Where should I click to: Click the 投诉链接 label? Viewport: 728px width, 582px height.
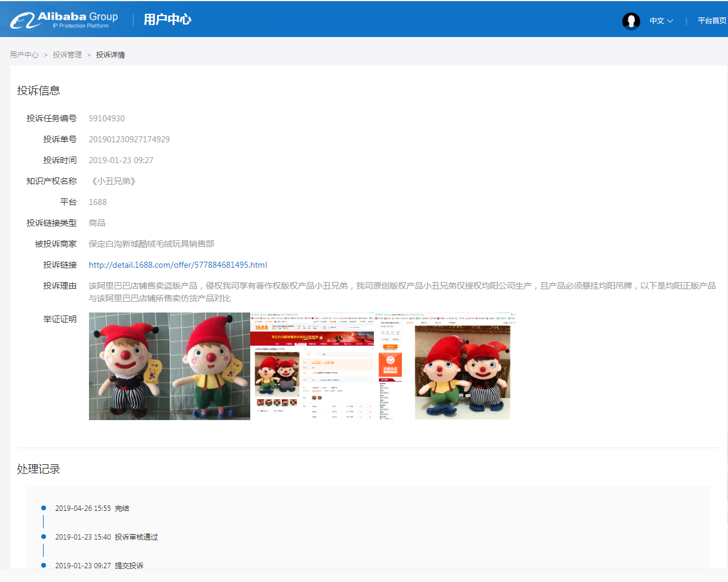pos(60,265)
